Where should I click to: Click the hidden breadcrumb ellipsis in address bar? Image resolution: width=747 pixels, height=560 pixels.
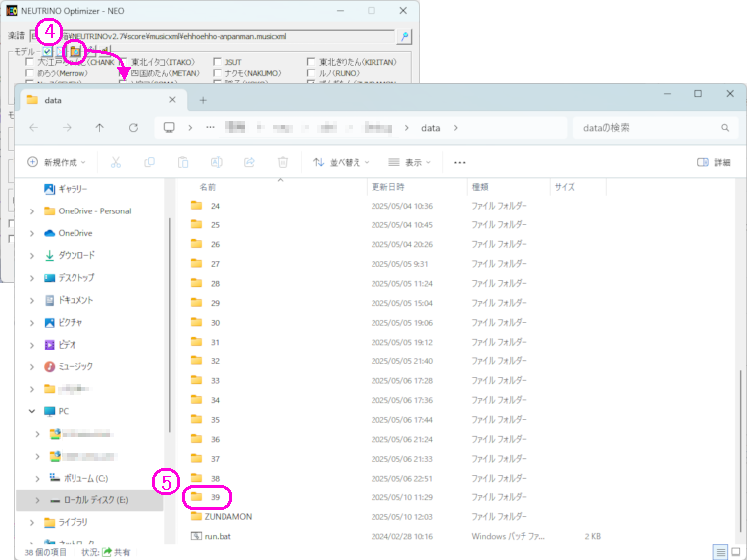click(210, 128)
